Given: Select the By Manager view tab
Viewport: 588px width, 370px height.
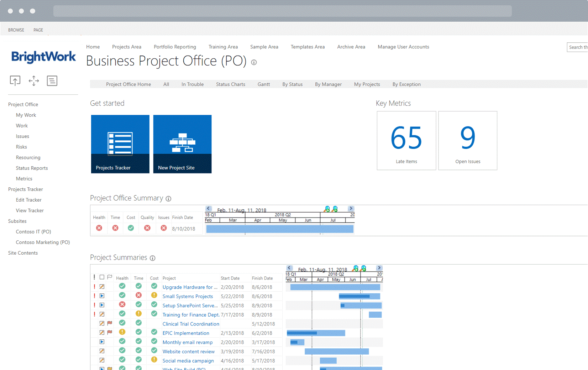Looking at the screenshot, I should coord(328,84).
